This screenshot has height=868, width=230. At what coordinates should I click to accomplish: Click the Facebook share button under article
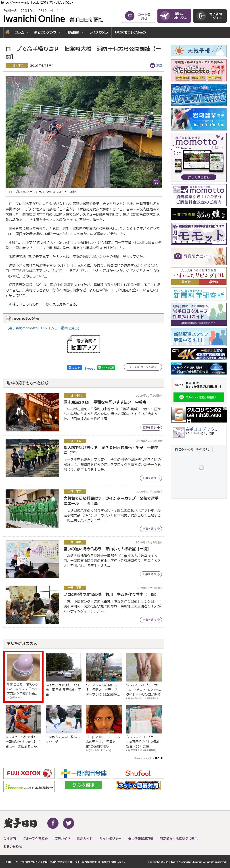(x=74, y=368)
